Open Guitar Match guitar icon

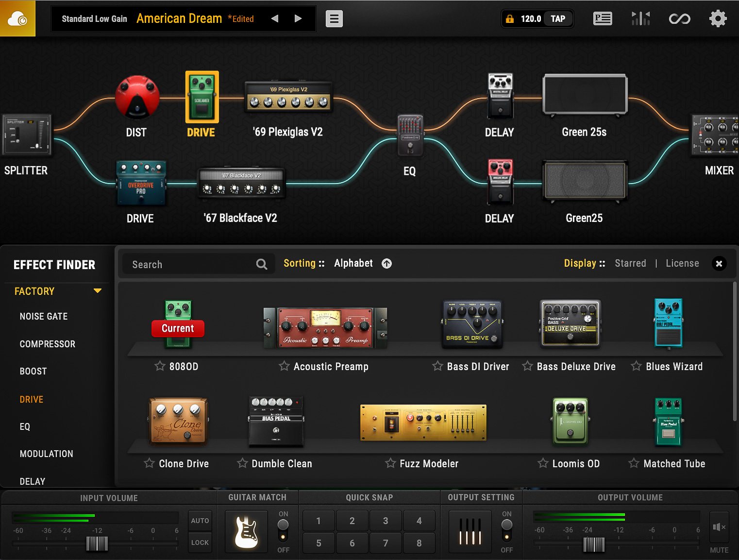click(246, 532)
